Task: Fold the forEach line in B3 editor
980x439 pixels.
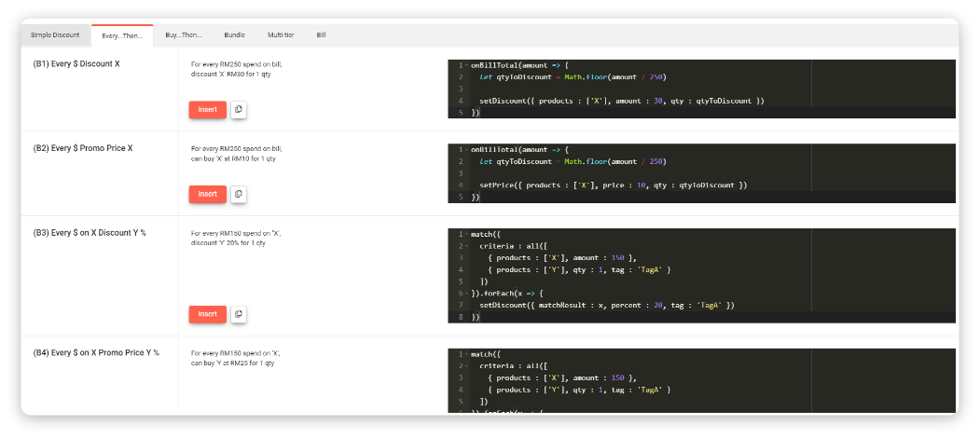Action: [464, 294]
